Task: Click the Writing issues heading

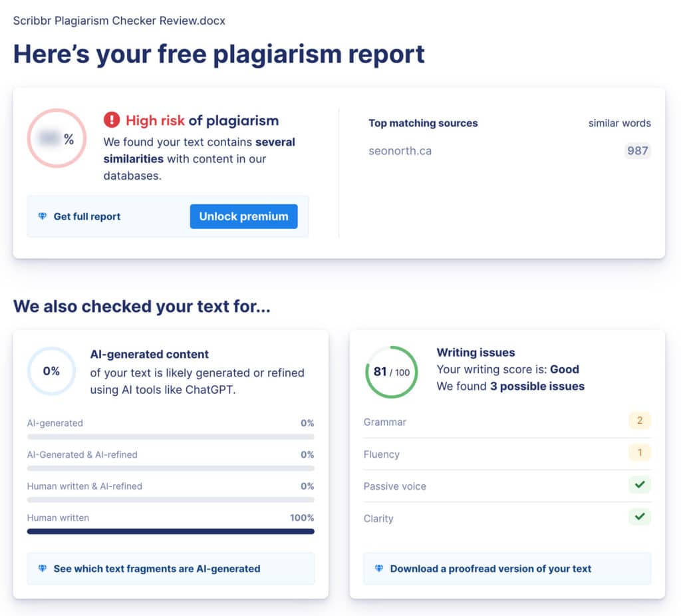Action: 476,353
